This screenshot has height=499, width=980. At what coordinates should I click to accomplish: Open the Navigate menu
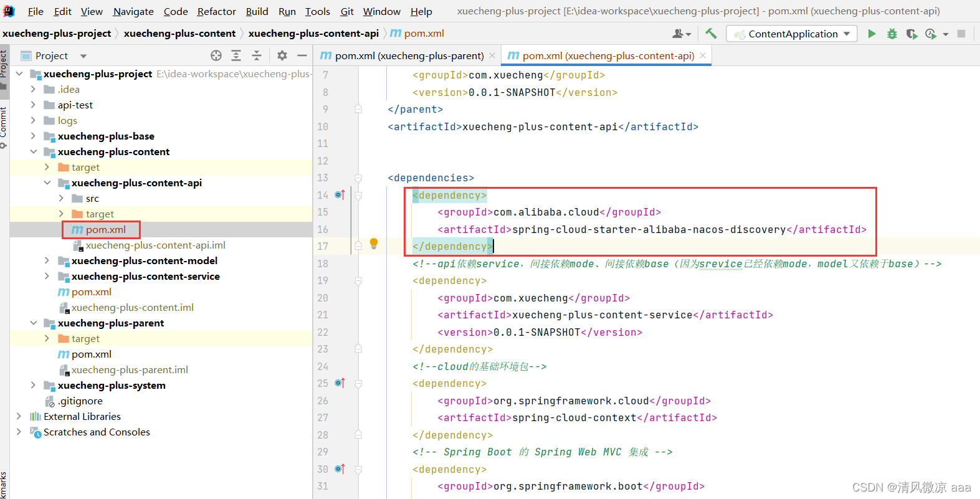[x=133, y=11]
